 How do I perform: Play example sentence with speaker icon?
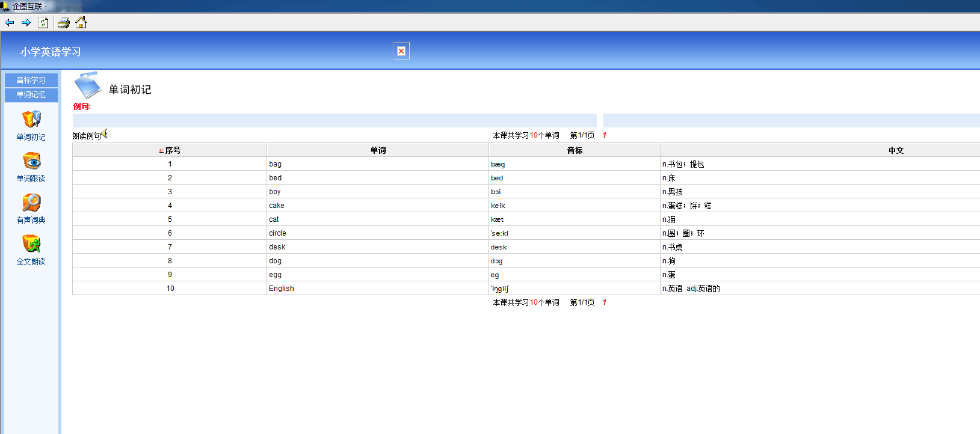click(x=106, y=134)
